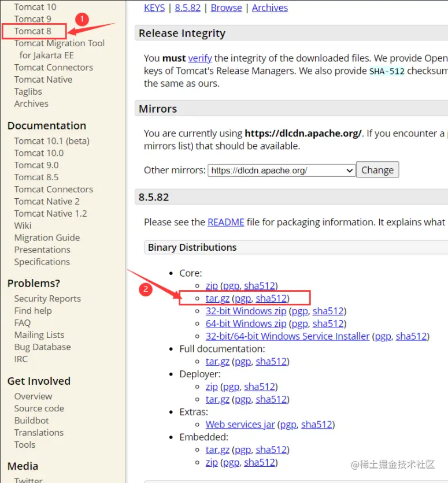Open the Specifications link
This screenshot has height=483, width=448.
[x=42, y=262]
